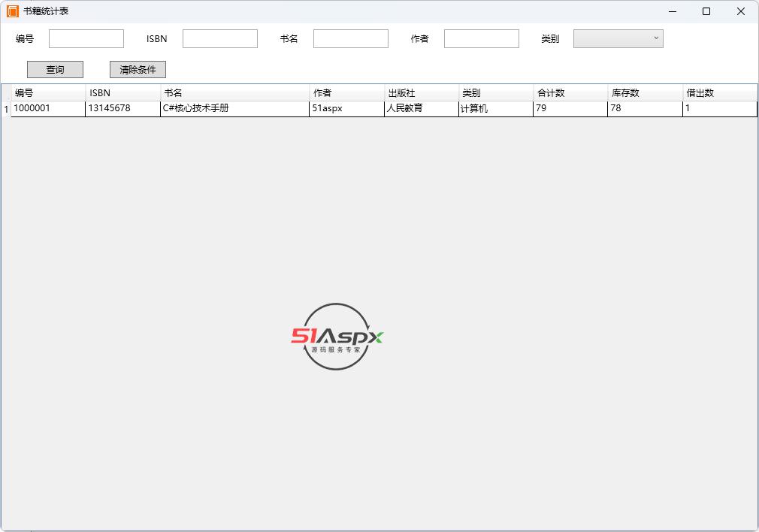Open the 类别 category dropdown
The image size is (759, 532).
[x=618, y=39]
